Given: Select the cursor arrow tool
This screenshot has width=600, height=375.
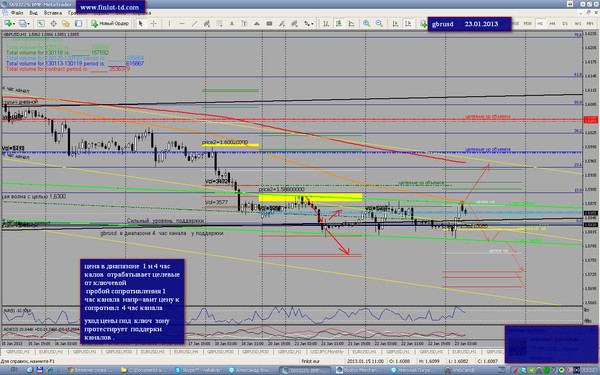Looking at the screenshot, I should pyautogui.click(x=140, y=24).
